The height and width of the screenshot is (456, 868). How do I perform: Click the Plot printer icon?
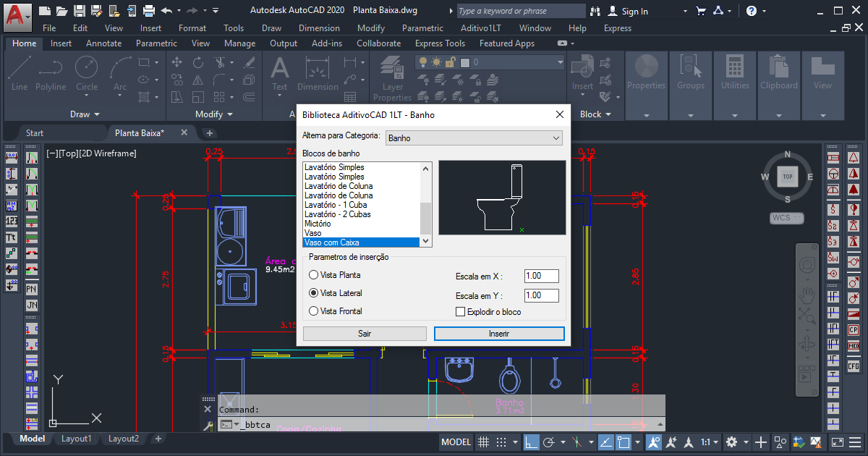149,11
